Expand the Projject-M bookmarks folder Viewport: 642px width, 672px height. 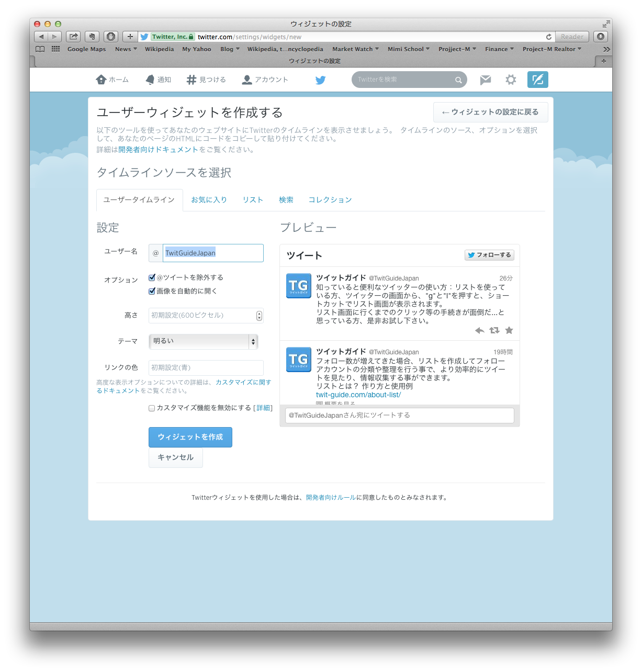coord(457,49)
